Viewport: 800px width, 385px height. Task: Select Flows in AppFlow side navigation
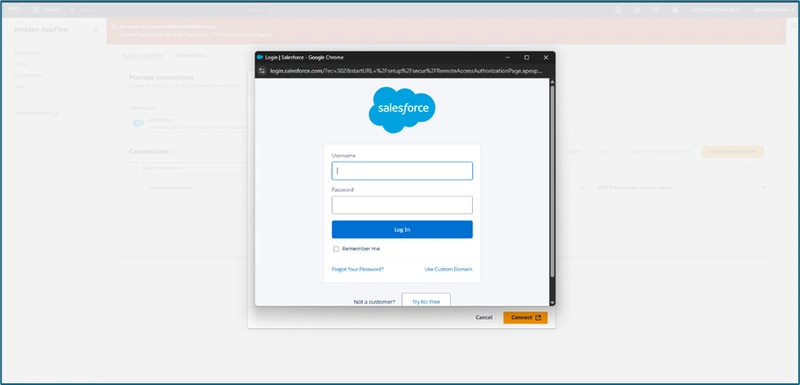[20, 64]
